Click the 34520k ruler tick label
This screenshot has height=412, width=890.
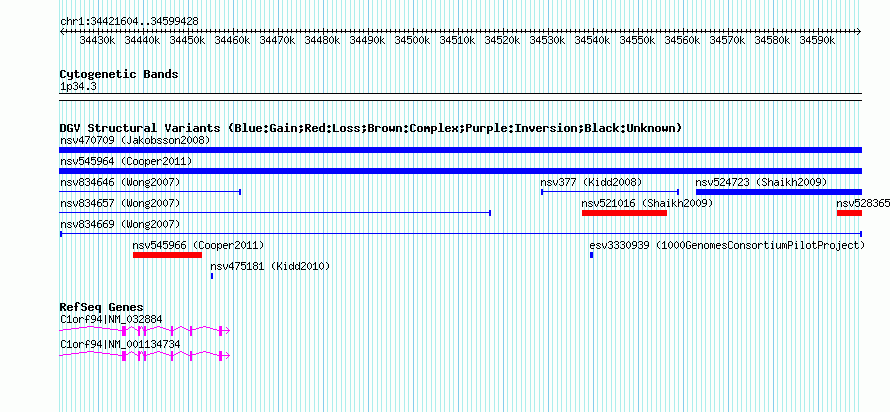[503, 41]
